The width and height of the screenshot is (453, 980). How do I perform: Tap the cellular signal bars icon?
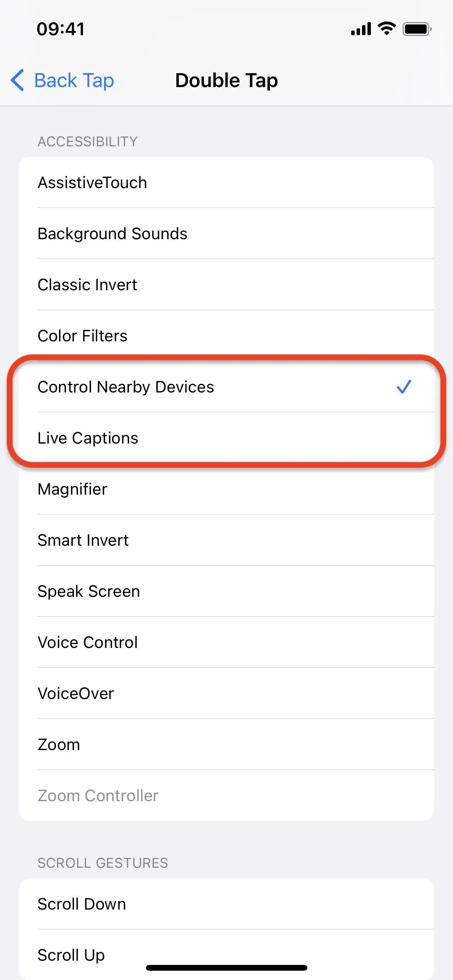(x=361, y=29)
